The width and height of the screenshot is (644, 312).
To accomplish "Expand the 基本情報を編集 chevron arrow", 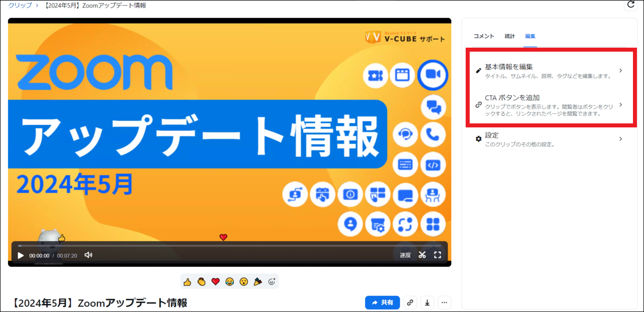I will [x=621, y=71].
